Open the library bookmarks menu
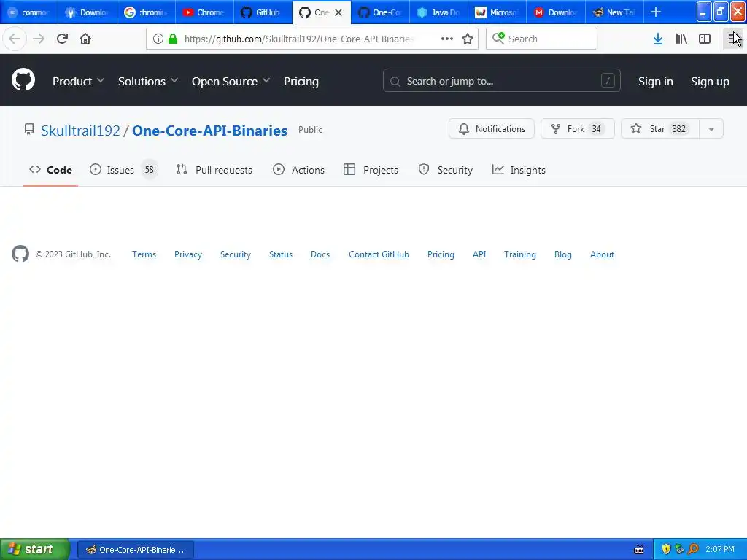This screenshot has height=560, width=747. pos(681,39)
